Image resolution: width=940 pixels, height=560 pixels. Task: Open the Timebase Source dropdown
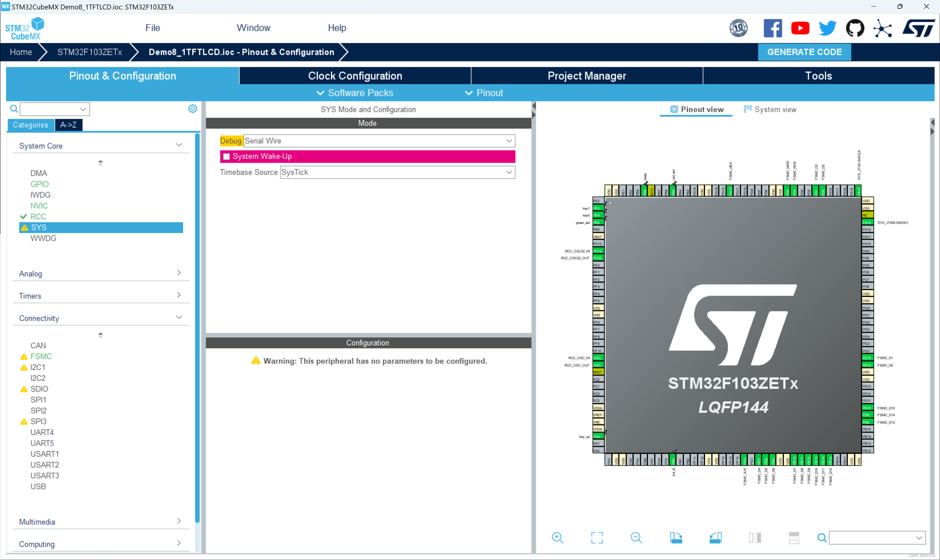coord(397,172)
